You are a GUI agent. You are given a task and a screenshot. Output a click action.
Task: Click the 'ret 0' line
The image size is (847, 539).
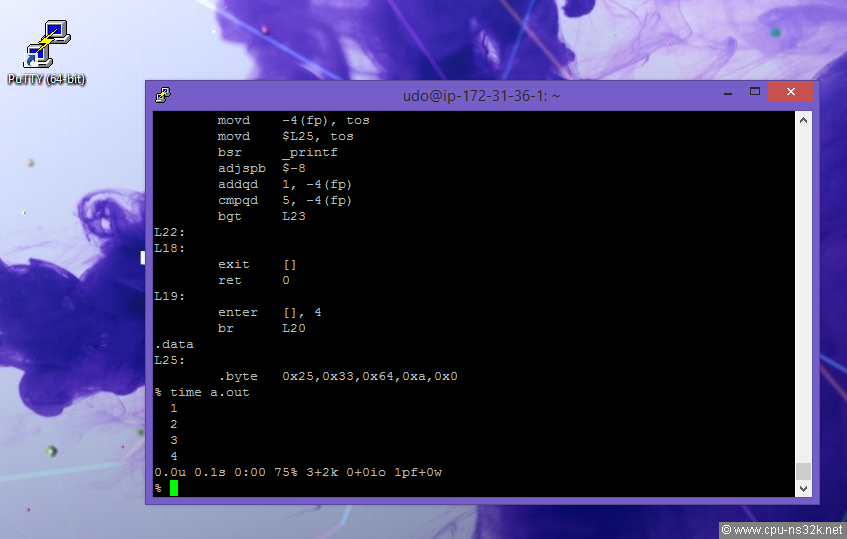coord(253,280)
